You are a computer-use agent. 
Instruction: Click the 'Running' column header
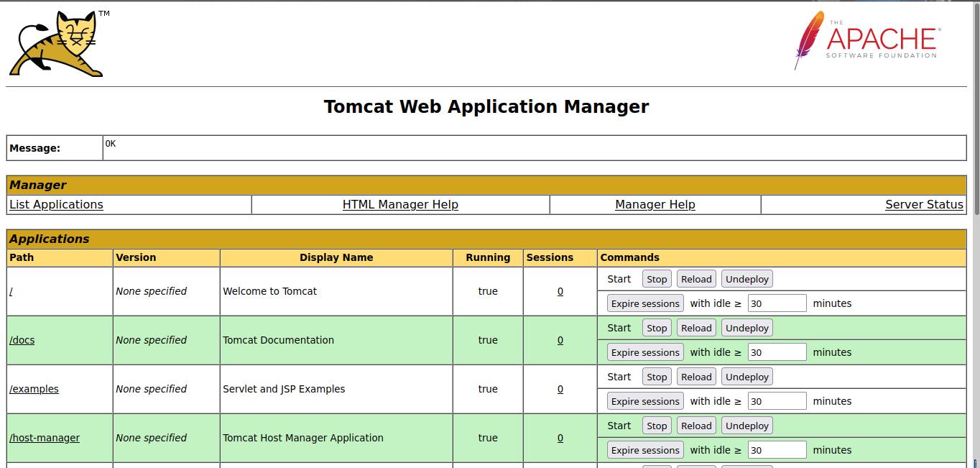[x=488, y=257]
